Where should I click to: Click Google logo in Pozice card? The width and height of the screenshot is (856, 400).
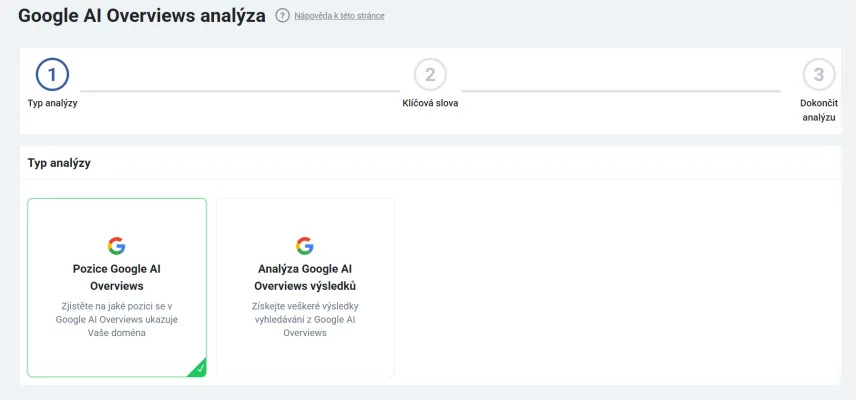click(x=117, y=246)
